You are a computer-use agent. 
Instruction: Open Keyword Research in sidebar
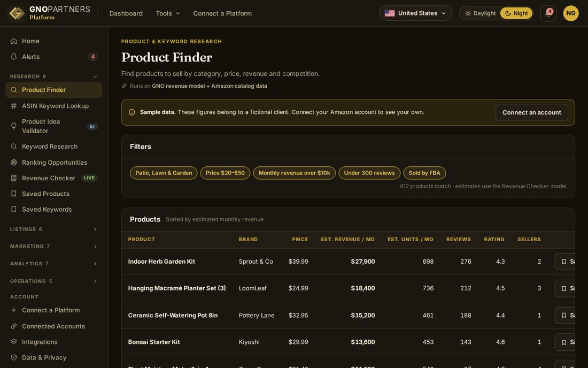[53, 147]
